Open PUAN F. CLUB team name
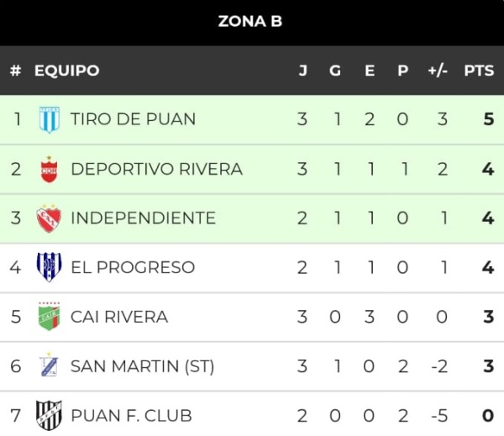The height and width of the screenshot is (436, 504). pos(132,416)
